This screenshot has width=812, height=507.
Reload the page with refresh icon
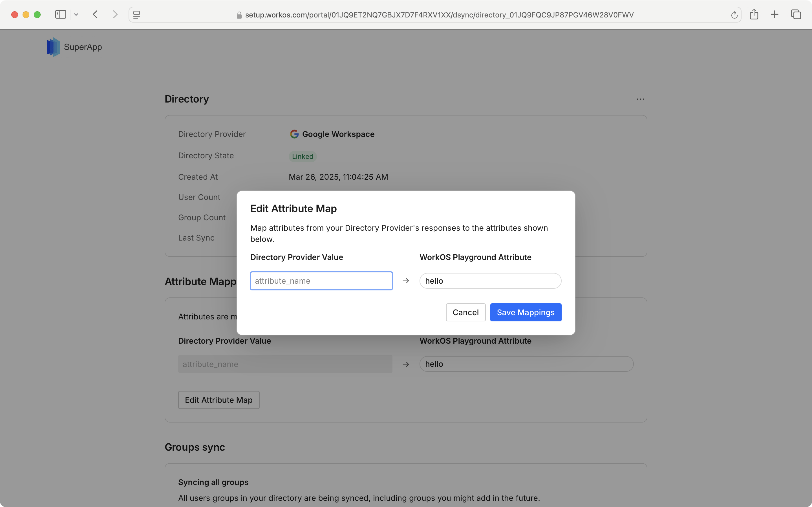tap(734, 15)
